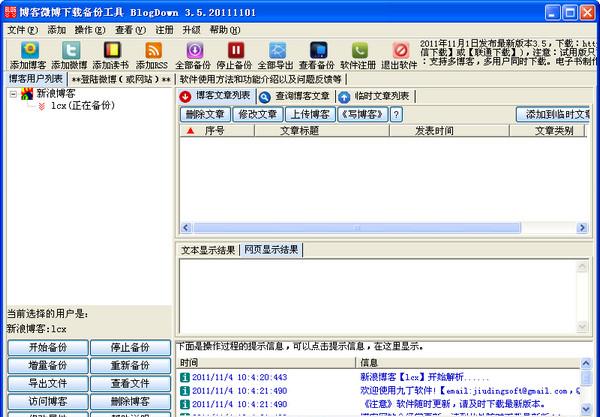Click the 添加RSS toolbar icon
The width and height of the screenshot is (600, 417).
(153, 50)
